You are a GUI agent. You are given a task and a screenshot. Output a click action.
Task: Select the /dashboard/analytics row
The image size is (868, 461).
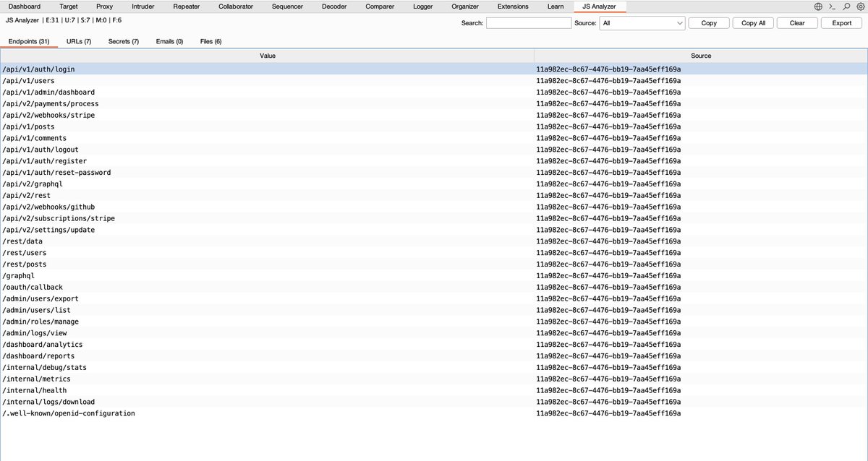[434, 345]
